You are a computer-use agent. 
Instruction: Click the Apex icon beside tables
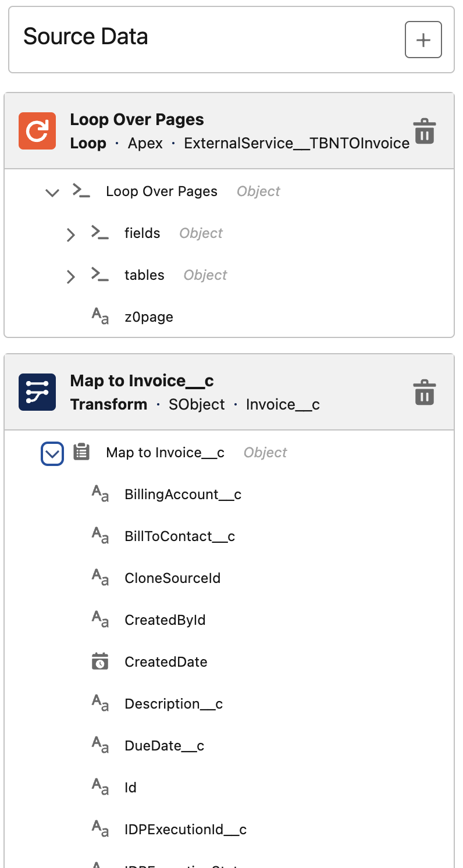coord(100,275)
